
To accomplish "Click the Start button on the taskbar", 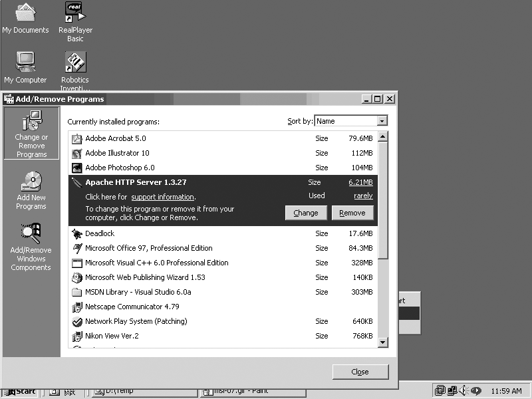I will click(x=21, y=392).
